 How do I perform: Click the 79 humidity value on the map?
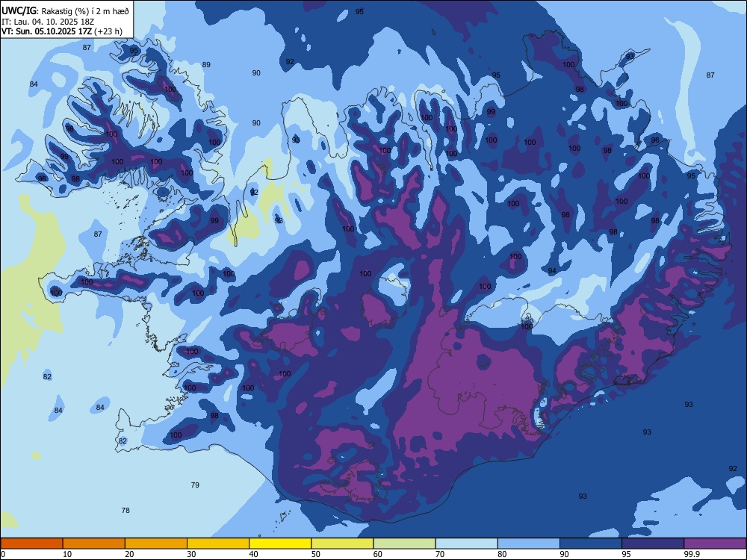195,485
